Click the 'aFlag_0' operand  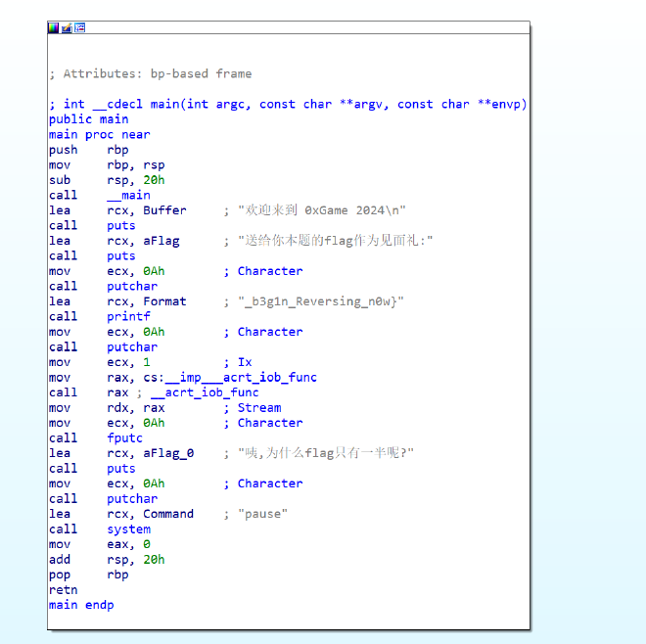(168, 454)
